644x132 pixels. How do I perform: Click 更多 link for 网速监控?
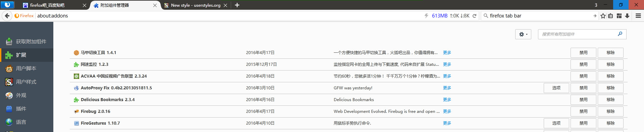[447, 64]
